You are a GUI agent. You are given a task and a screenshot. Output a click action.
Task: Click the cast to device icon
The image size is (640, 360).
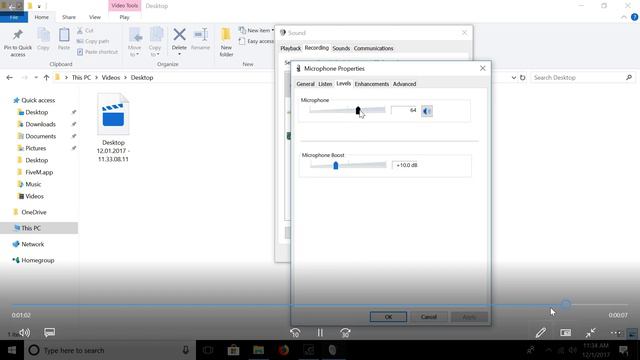click(565, 333)
